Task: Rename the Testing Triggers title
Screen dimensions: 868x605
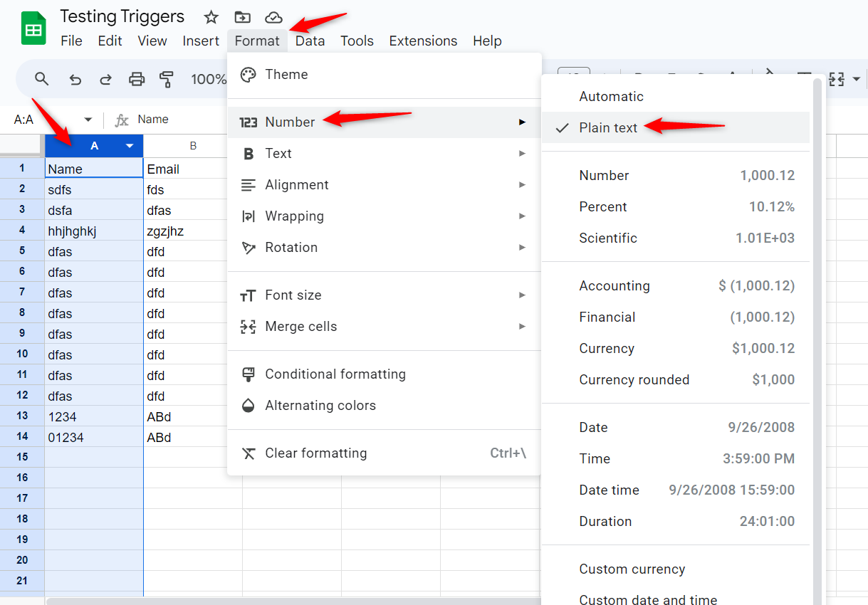Action: 122,16
